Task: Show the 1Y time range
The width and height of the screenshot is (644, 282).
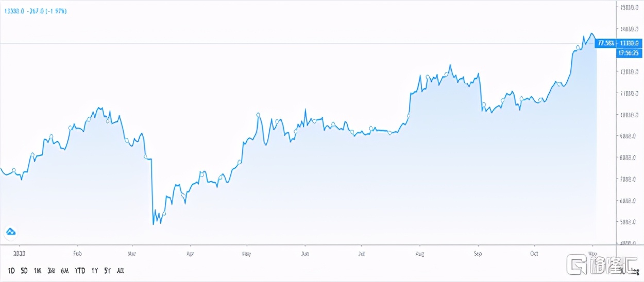Action: click(95, 270)
